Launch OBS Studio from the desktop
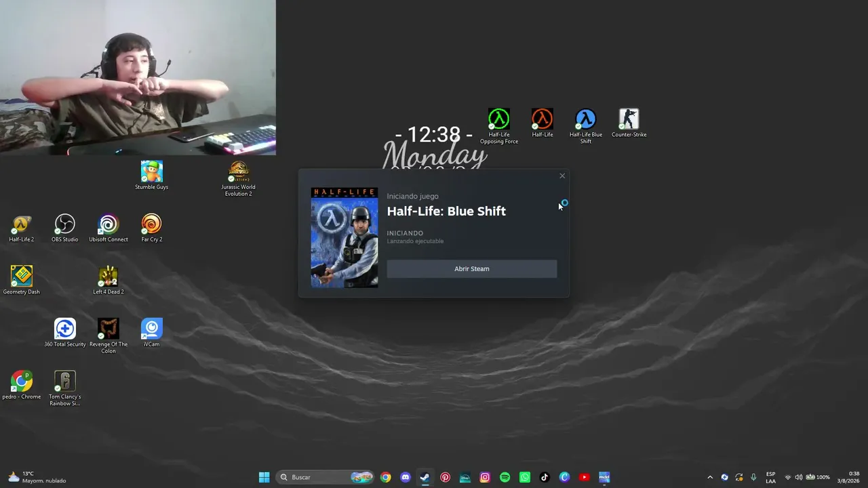The width and height of the screenshot is (868, 488). click(65, 228)
